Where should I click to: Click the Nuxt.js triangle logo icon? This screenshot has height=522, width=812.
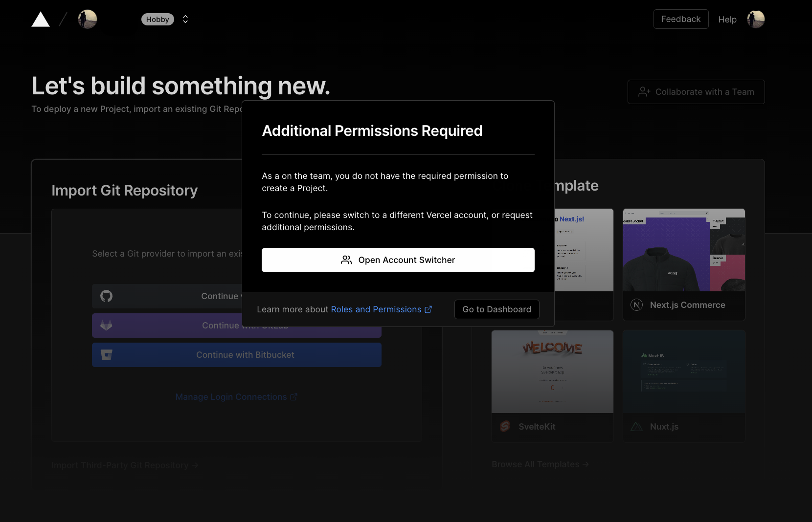[637, 426]
